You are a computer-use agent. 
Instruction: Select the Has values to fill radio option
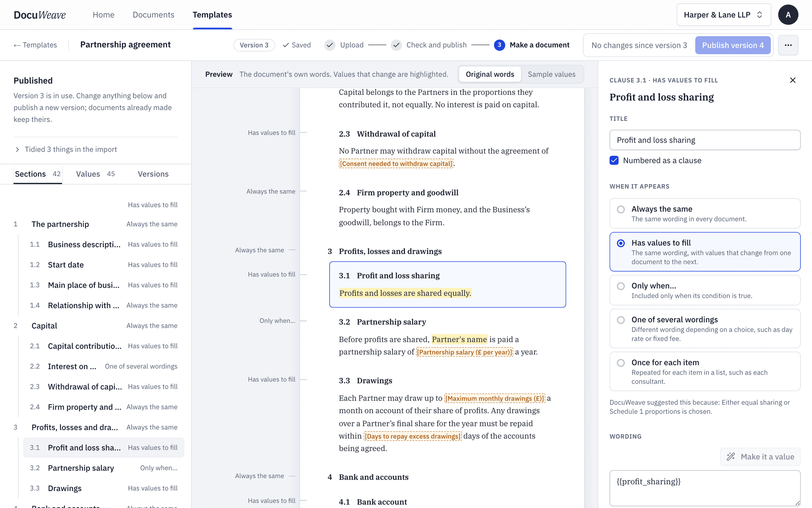pos(705,252)
